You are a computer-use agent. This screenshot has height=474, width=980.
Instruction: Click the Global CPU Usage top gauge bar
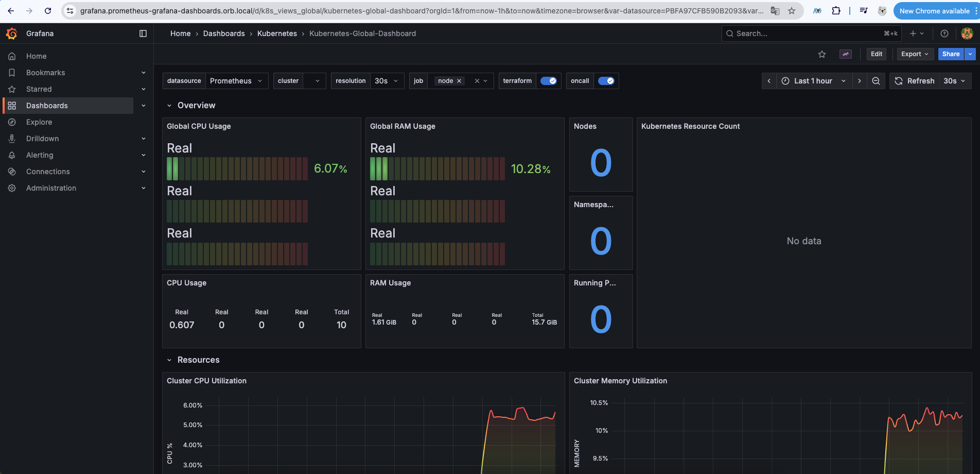coord(237,168)
